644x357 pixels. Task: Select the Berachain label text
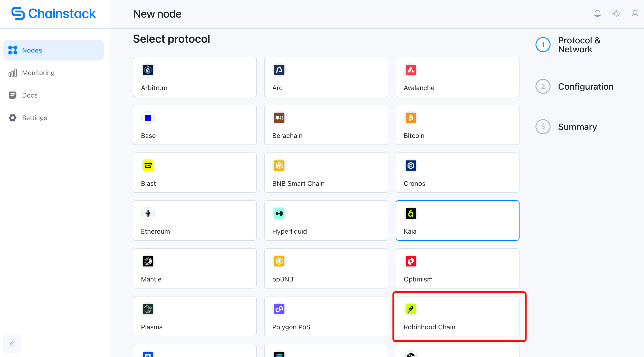click(287, 136)
